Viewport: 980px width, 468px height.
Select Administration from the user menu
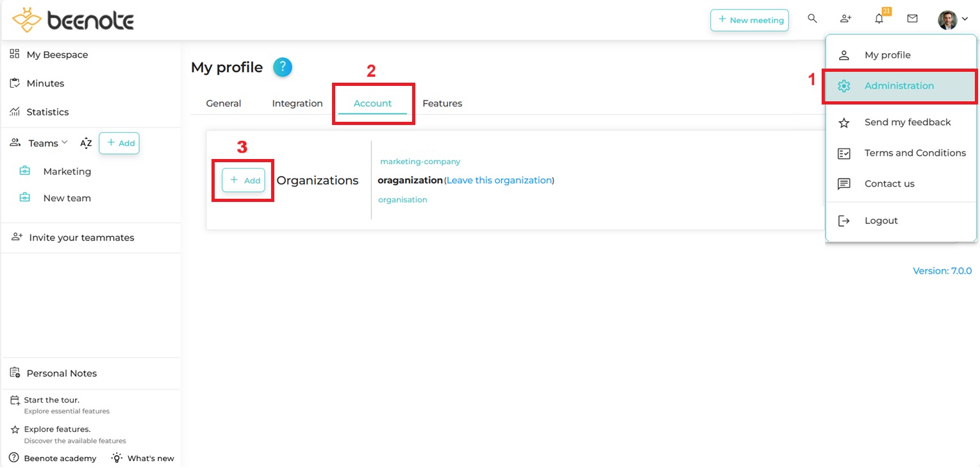(899, 86)
